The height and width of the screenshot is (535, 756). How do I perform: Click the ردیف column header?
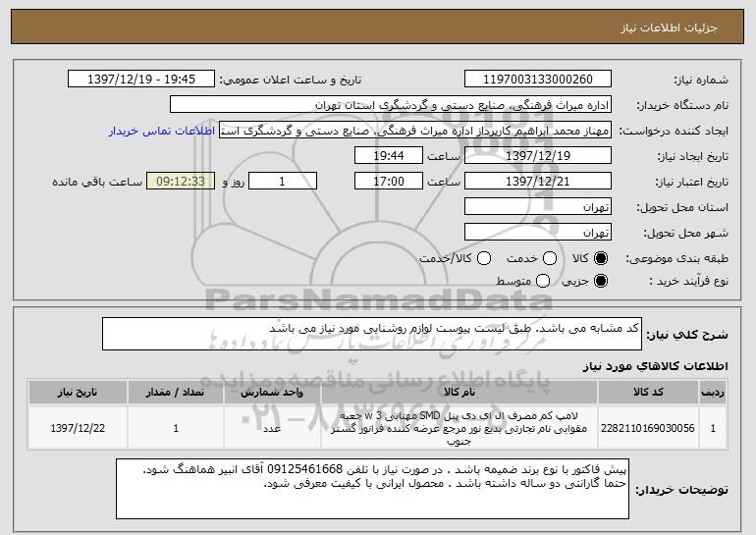coord(713,393)
